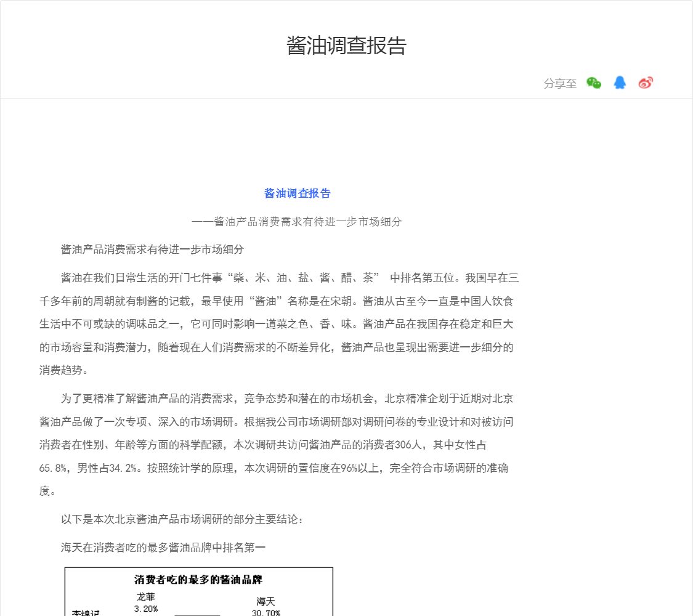Click paragraph starting 为了更精准了解酱油产品
693x616 pixels.
point(276,445)
